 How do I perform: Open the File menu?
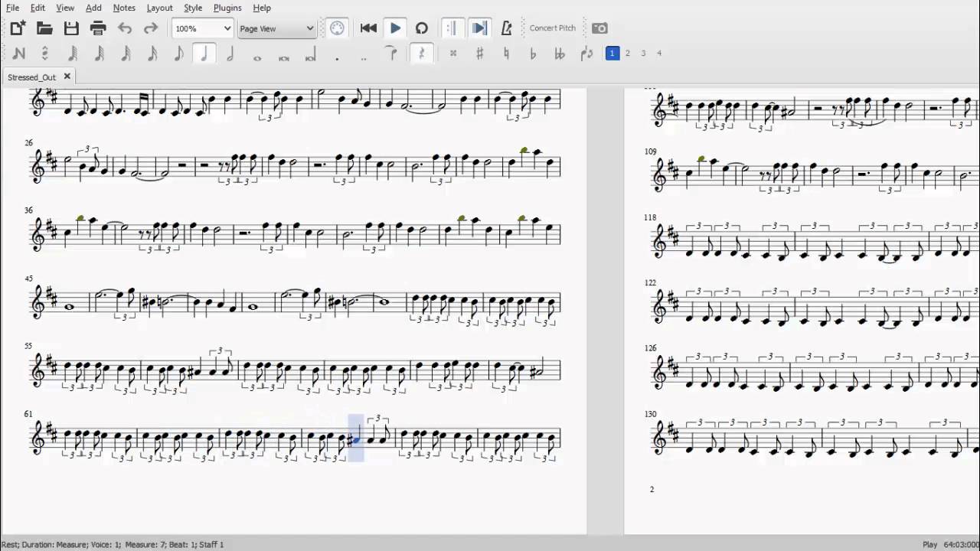(13, 8)
